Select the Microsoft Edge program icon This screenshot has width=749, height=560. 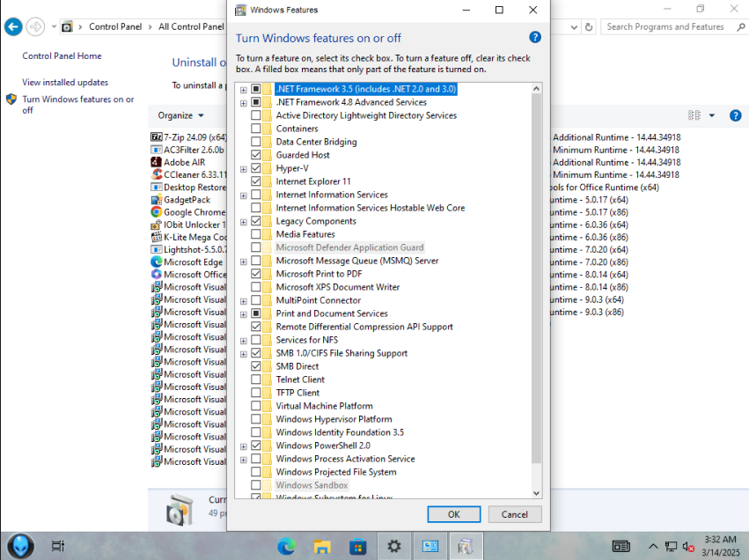tap(156, 262)
